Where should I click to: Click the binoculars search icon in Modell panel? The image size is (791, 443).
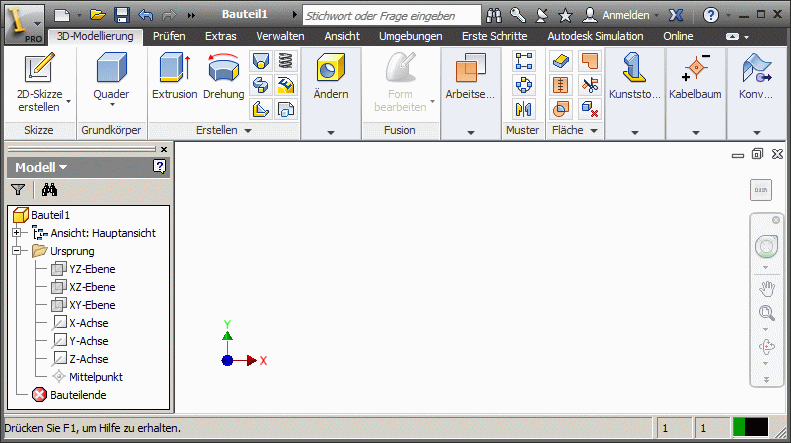[49, 189]
